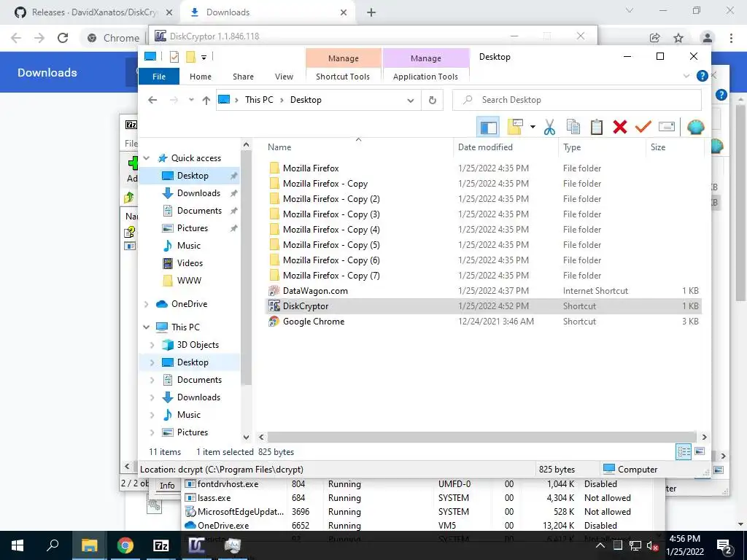
Task: Open the File menu in Explorer
Action: click(x=159, y=76)
